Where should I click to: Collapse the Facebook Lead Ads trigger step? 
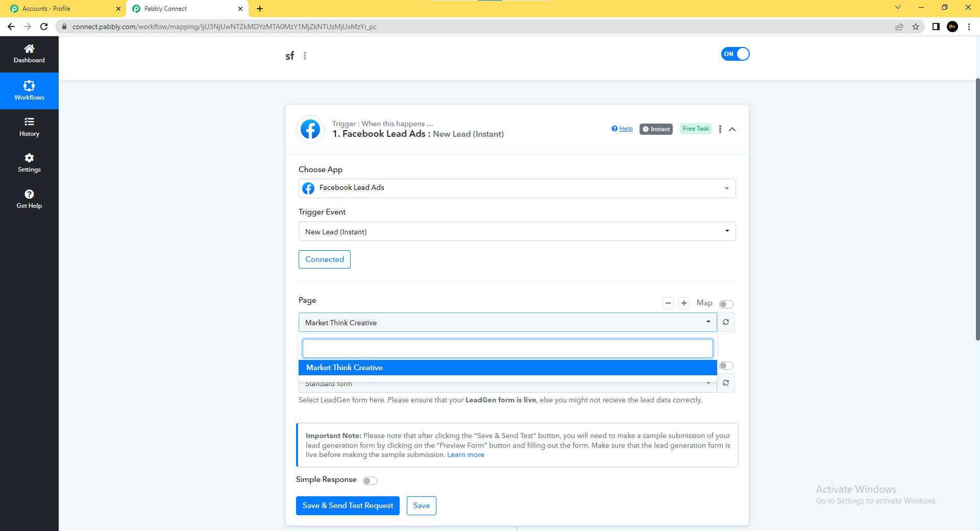point(732,129)
